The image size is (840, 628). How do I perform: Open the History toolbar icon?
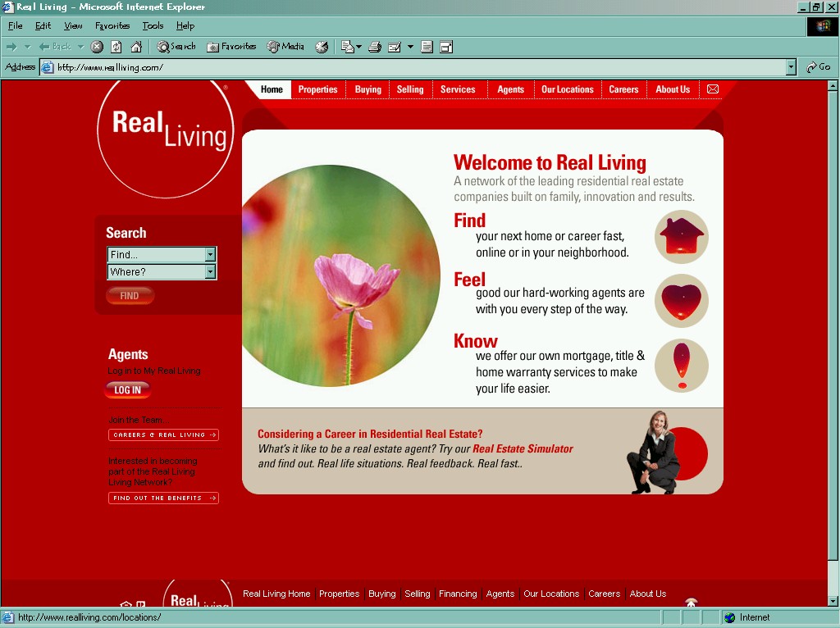click(x=322, y=47)
